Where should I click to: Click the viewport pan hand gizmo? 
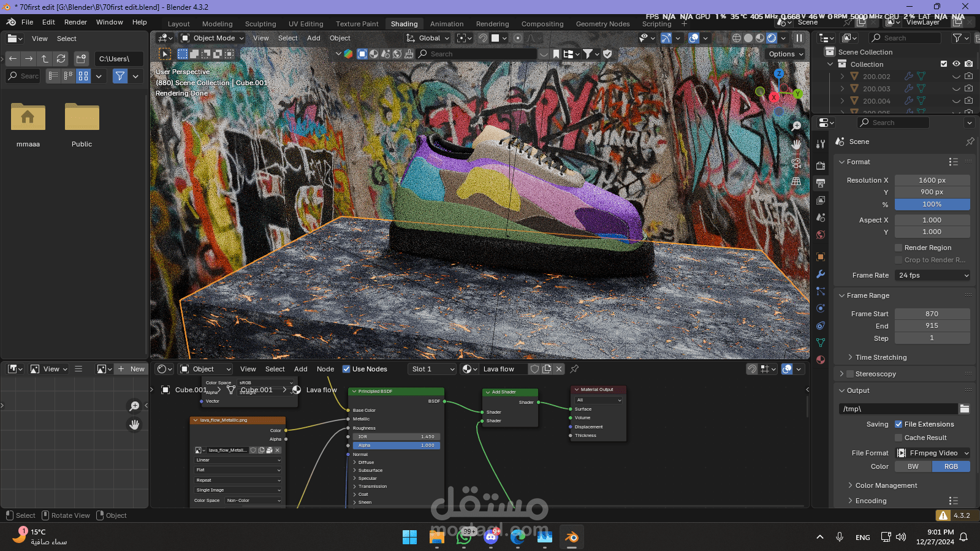coord(796,145)
